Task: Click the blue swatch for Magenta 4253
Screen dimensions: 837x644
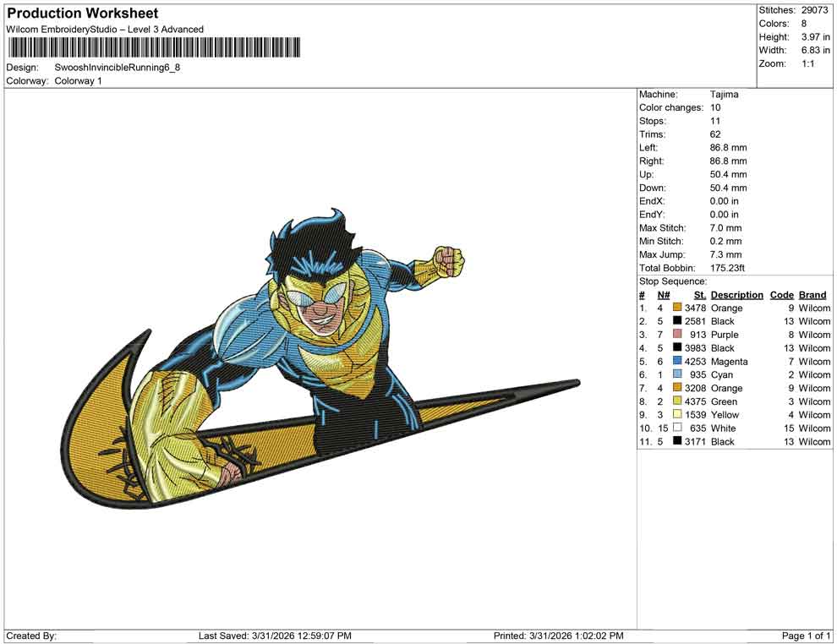Action: point(677,361)
